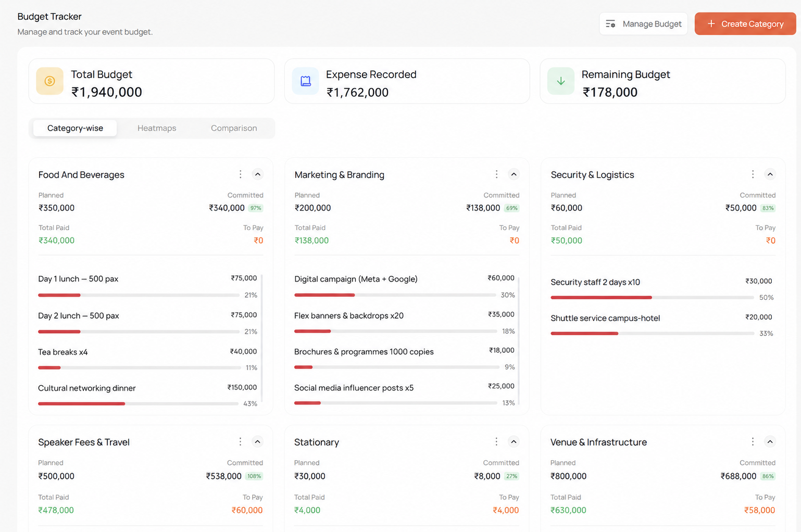
Task: Click the Cultural networking dinner ₹150,000 amount
Action: click(x=242, y=387)
